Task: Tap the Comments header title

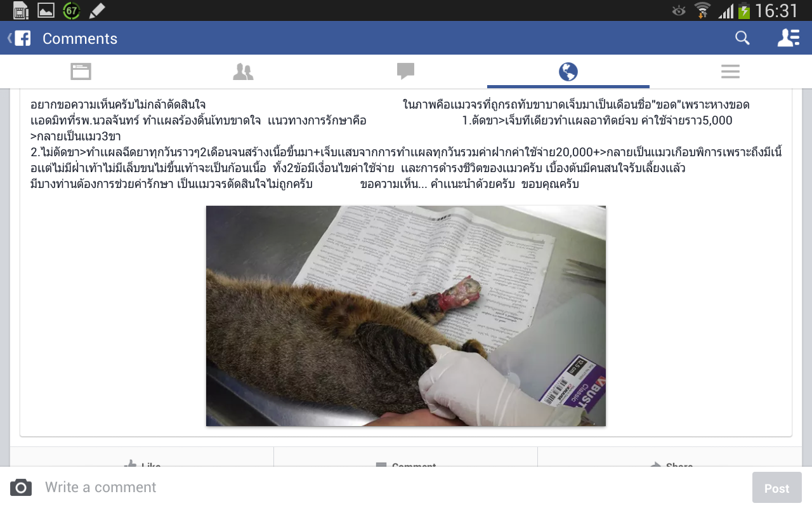Action: [80, 39]
